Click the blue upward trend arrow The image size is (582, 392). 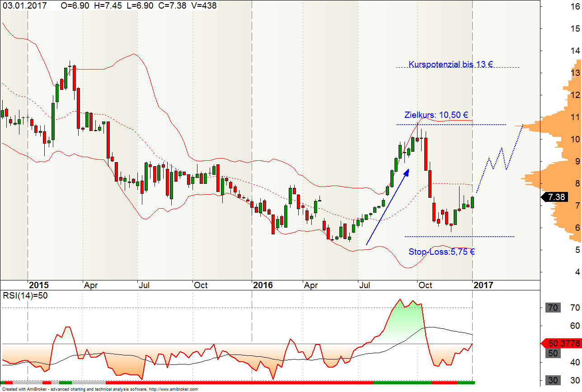(387, 207)
